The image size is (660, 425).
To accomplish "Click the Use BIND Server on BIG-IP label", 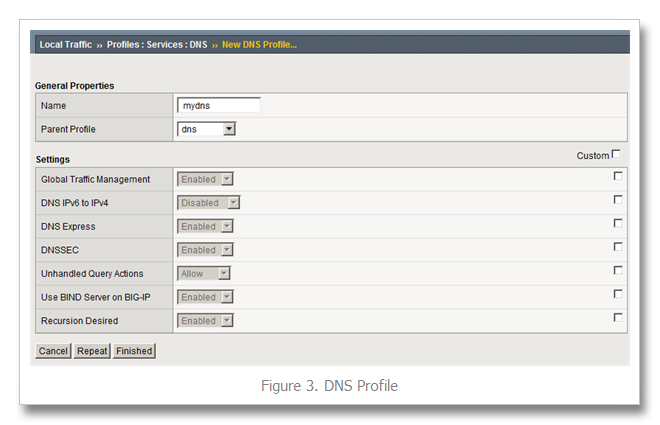I will click(x=96, y=297).
